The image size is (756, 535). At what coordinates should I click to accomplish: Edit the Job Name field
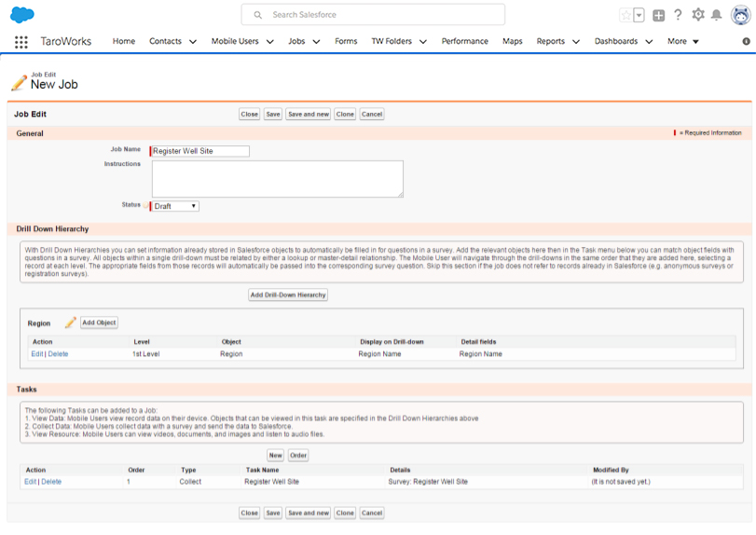(200, 151)
